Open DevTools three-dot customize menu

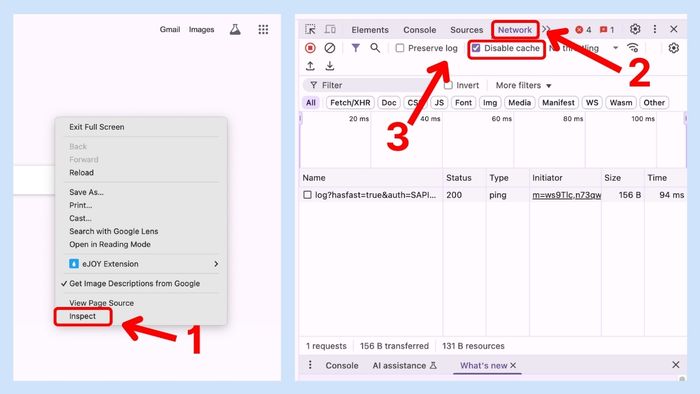click(654, 29)
